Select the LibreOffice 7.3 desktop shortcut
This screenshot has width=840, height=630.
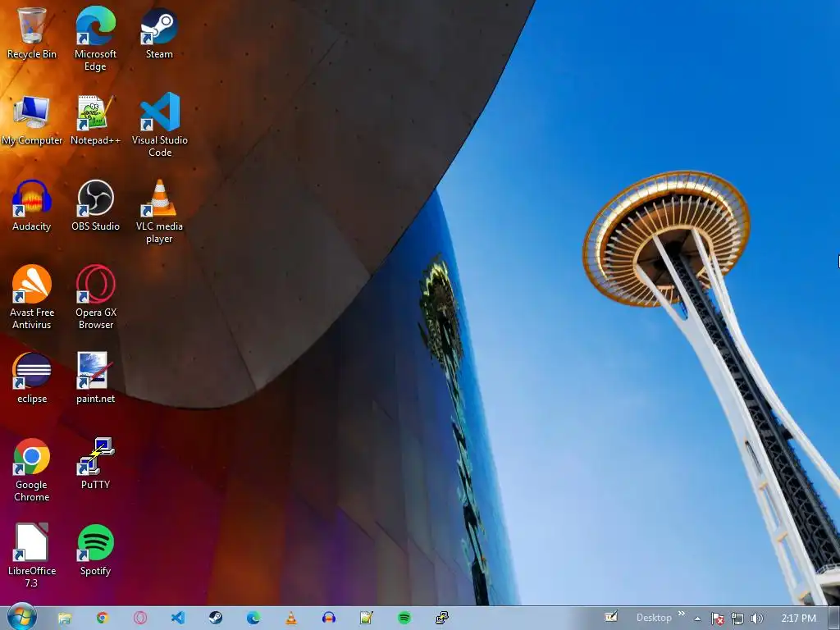[32, 555]
